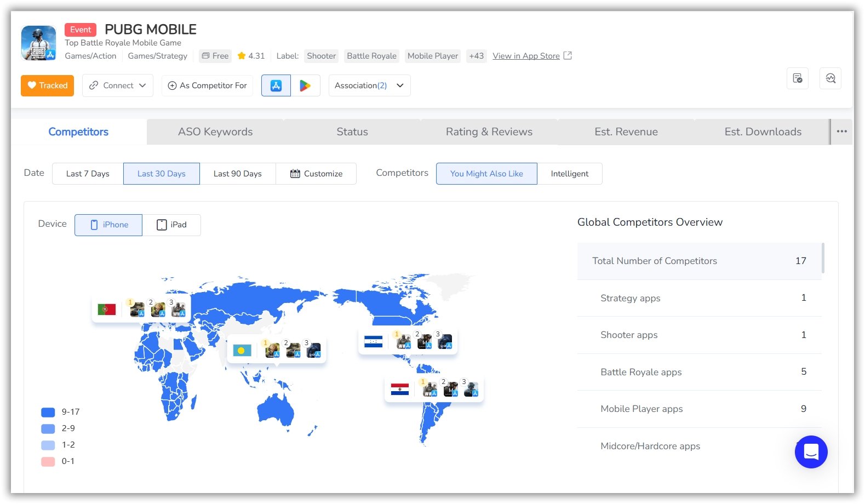Click the 0-1 legend color swatch
Image resolution: width=865 pixels, height=504 pixels.
48,462
